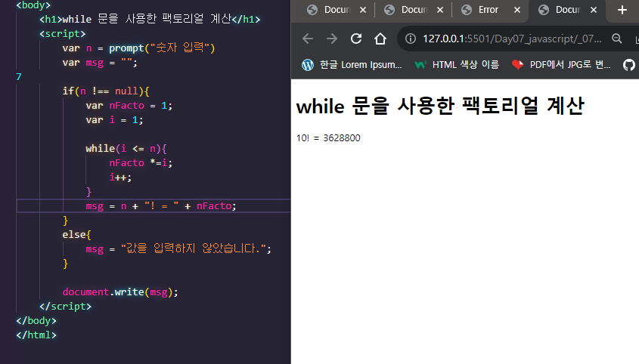Click the msg = n + "! = " line
Image resolution: width=639 pixels, height=364 pixels.
tap(161, 206)
